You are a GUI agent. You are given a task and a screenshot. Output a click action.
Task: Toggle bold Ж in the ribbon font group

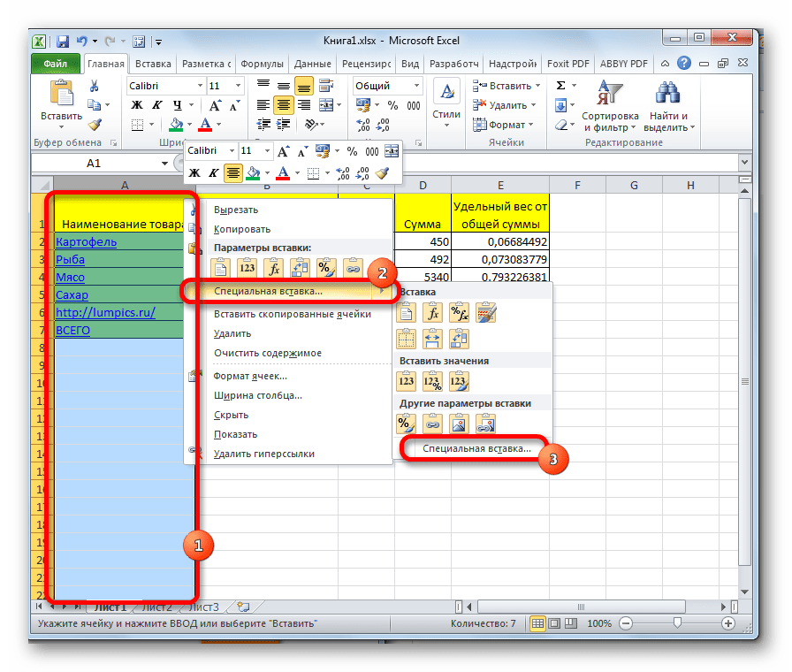click(137, 105)
